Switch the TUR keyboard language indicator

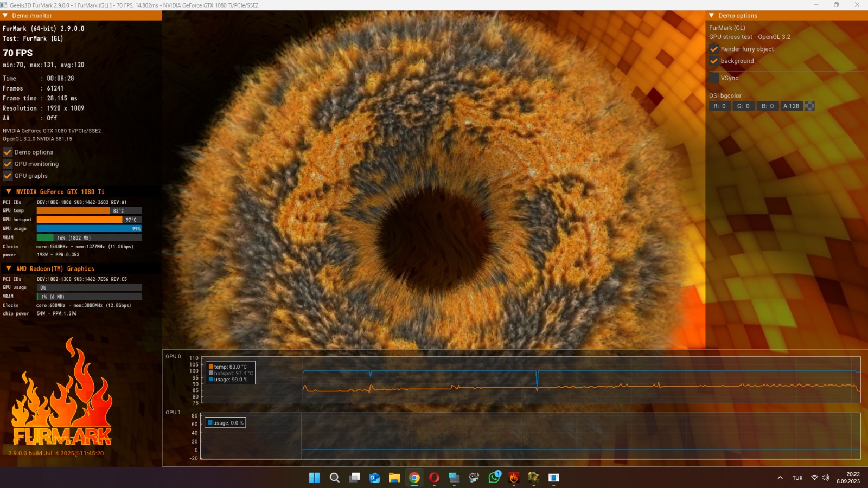(797, 478)
